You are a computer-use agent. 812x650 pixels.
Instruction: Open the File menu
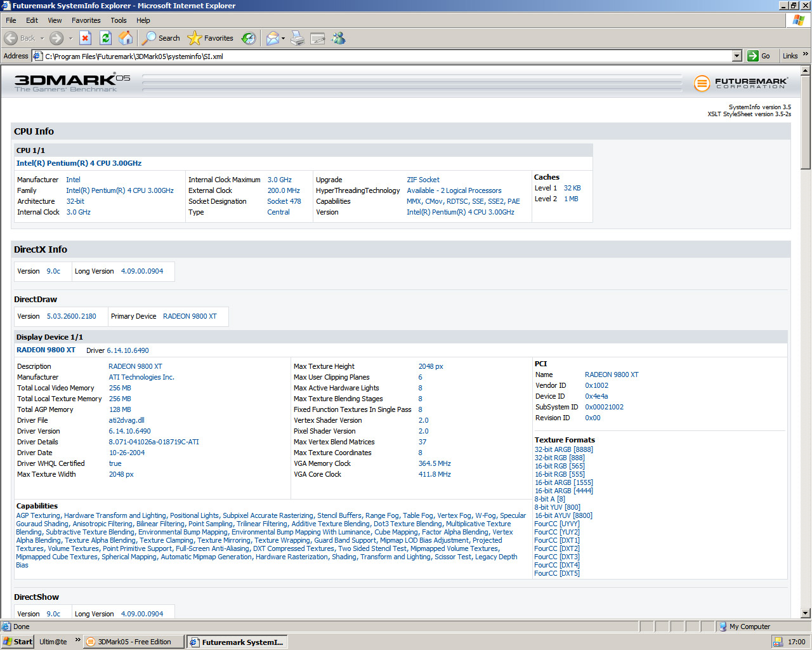point(11,20)
